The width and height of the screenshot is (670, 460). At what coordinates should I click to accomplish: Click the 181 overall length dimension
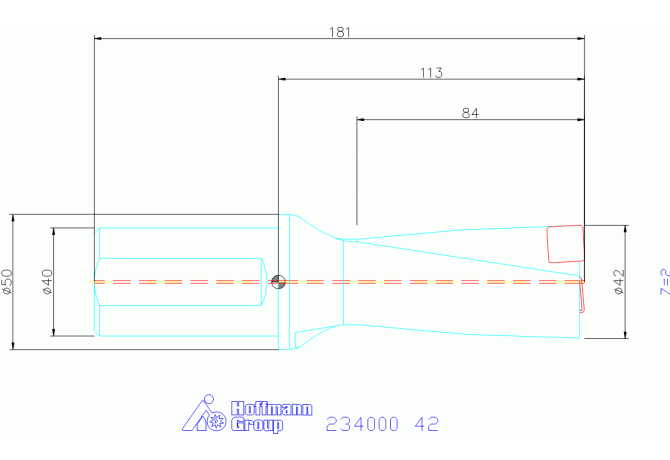tap(340, 31)
